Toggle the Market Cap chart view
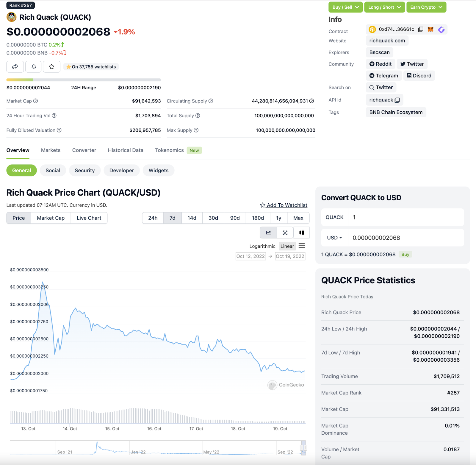 [51, 218]
